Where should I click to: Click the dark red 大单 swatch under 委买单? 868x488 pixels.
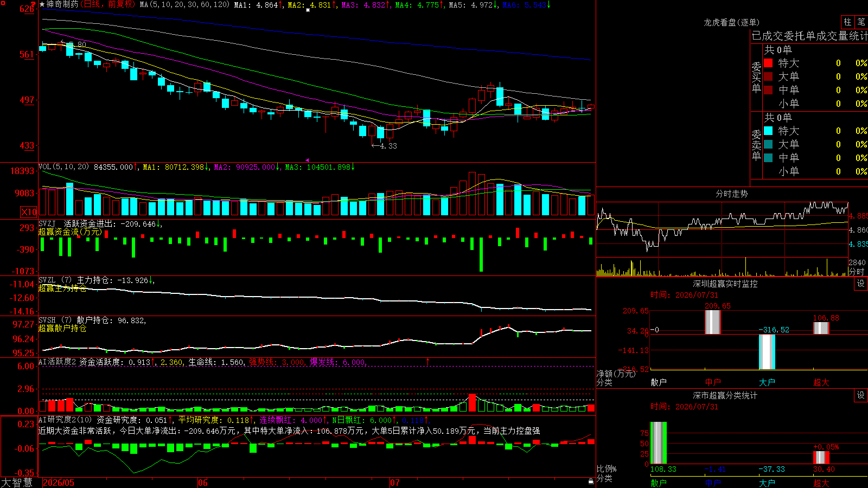pyautogui.click(x=768, y=76)
